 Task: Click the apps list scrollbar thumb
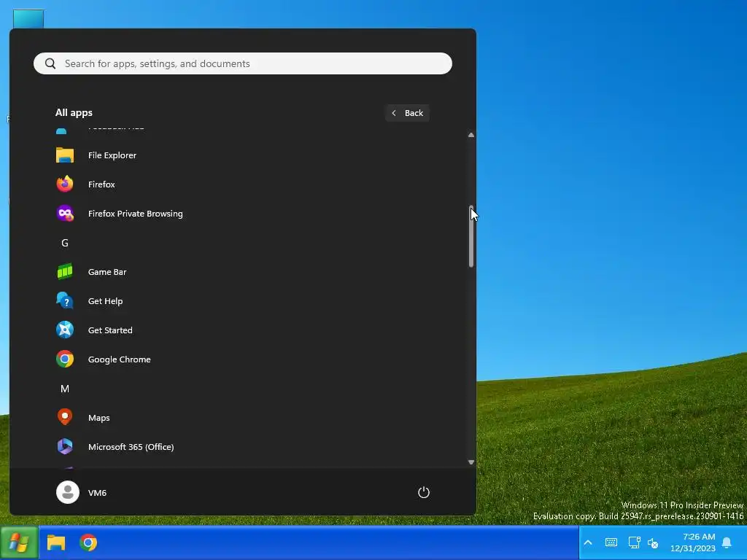[471, 236]
